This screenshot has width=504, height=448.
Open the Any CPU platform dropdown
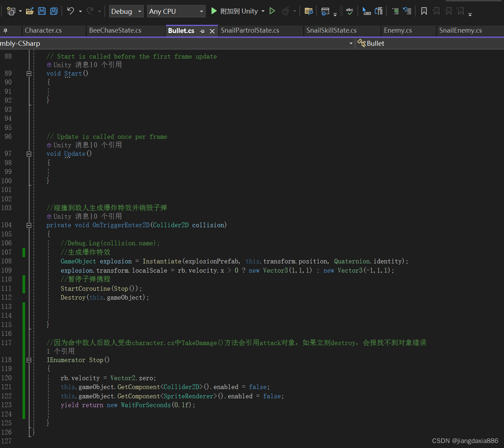click(x=176, y=11)
